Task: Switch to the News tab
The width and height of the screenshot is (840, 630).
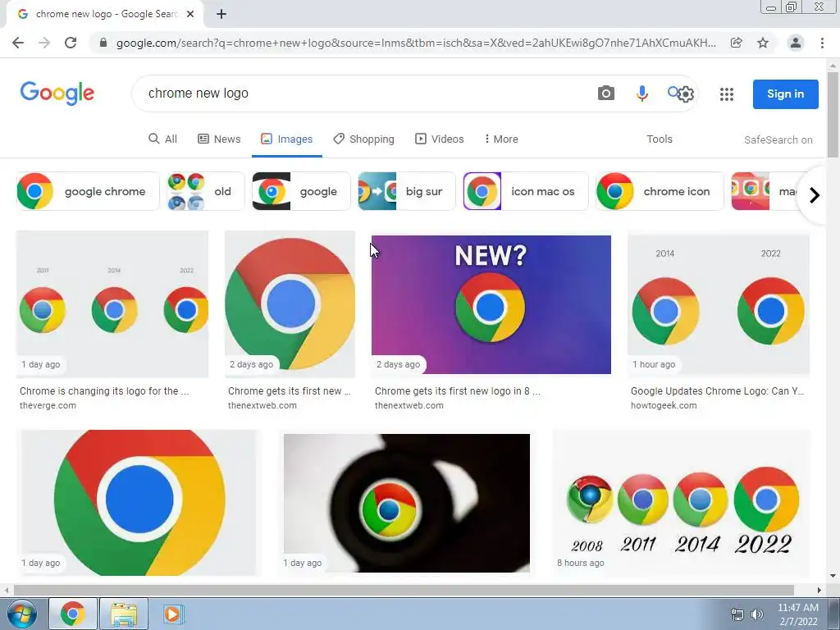Action: pos(219,139)
